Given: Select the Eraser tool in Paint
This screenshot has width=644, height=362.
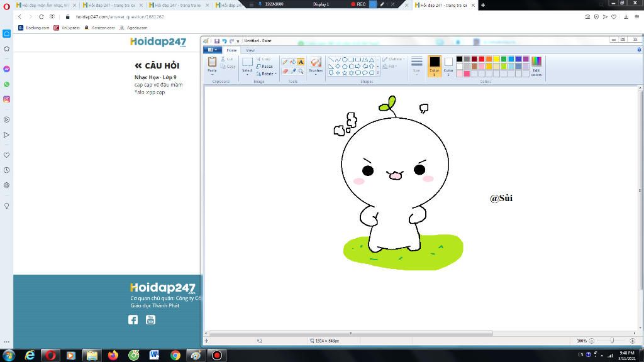Looking at the screenshot, I should pos(285,71).
